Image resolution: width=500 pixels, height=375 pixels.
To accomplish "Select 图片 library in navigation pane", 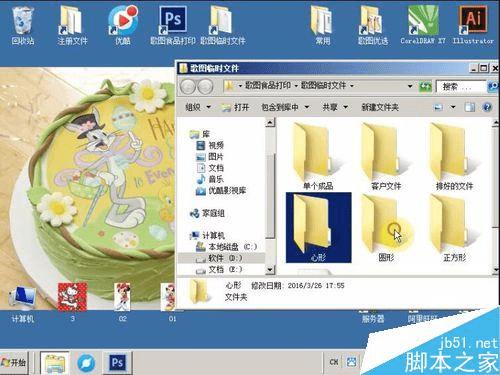I will click(210, 157).
